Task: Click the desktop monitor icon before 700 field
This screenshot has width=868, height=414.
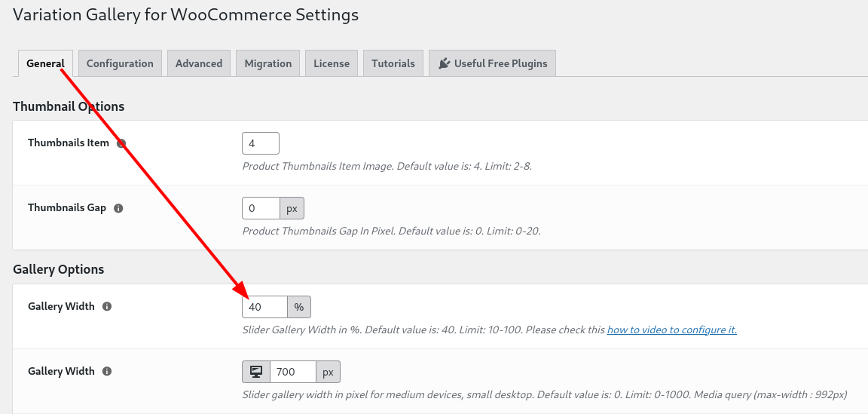Action: pos(255,372)
